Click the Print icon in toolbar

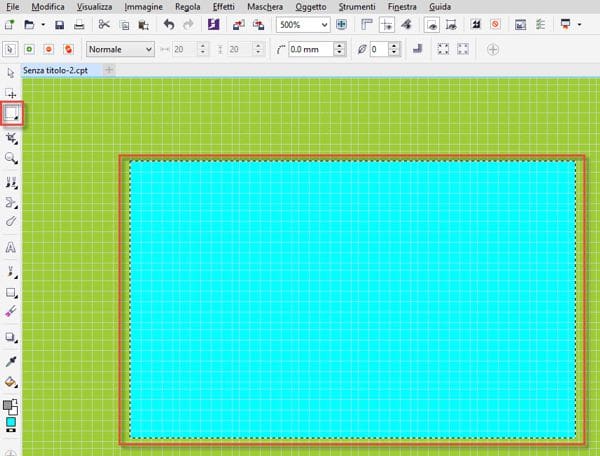78,23
